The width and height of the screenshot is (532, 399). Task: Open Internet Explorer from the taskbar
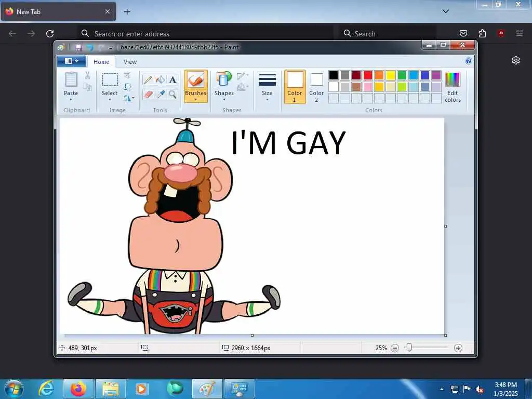[x=46, y=389]
